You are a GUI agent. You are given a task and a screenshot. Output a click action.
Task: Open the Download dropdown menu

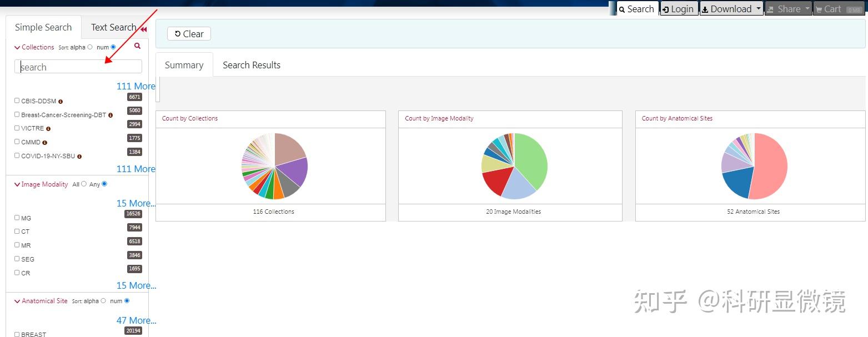[x=731, y=9]
